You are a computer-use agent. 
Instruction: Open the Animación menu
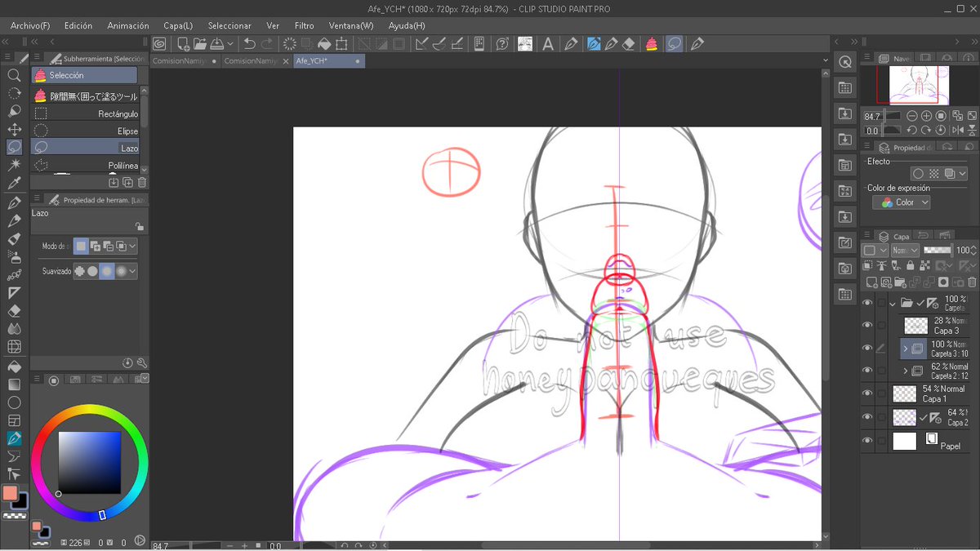coord(128,25)
